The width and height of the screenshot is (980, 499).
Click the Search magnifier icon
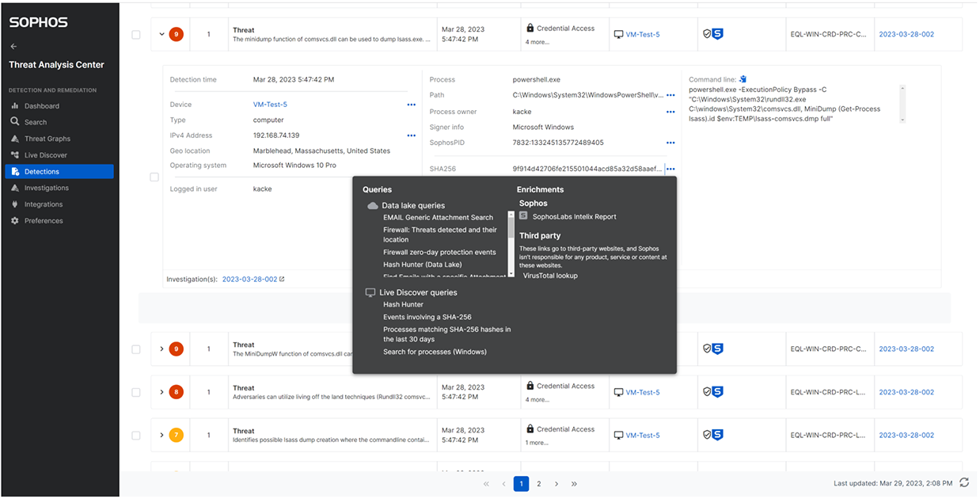[x=14, y=122]
